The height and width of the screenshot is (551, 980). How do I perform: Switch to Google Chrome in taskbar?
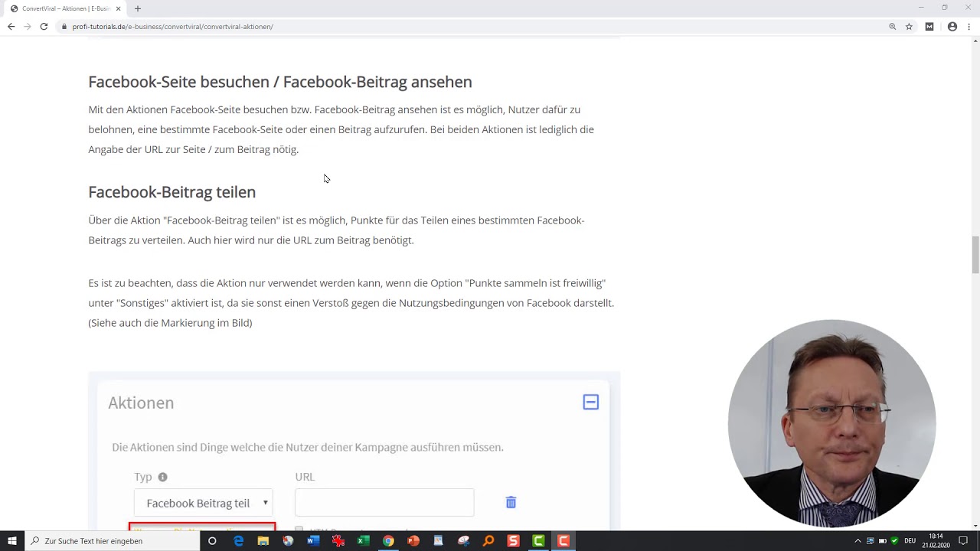pos(388,540)
